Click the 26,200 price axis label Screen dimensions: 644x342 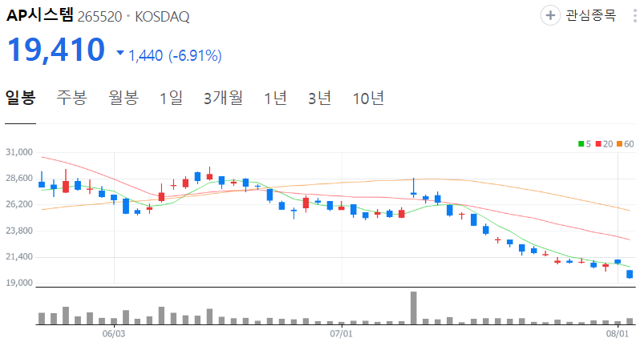tap(19, 204)
